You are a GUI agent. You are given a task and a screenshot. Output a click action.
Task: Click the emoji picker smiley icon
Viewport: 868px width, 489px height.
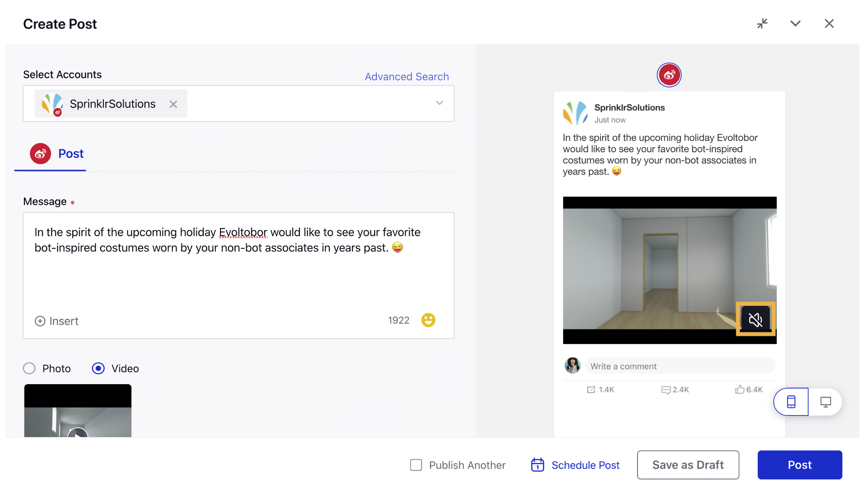pyautogui.click(x=430, y=321)
